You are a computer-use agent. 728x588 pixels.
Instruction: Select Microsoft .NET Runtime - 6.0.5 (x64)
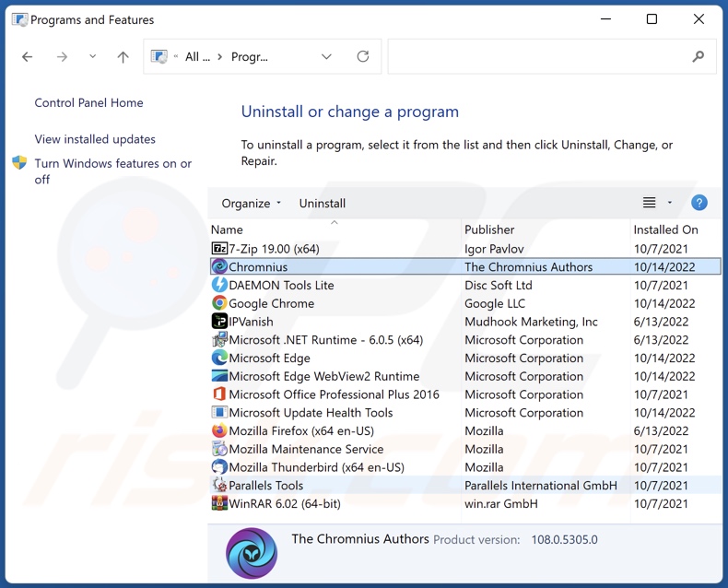(465, 339)
